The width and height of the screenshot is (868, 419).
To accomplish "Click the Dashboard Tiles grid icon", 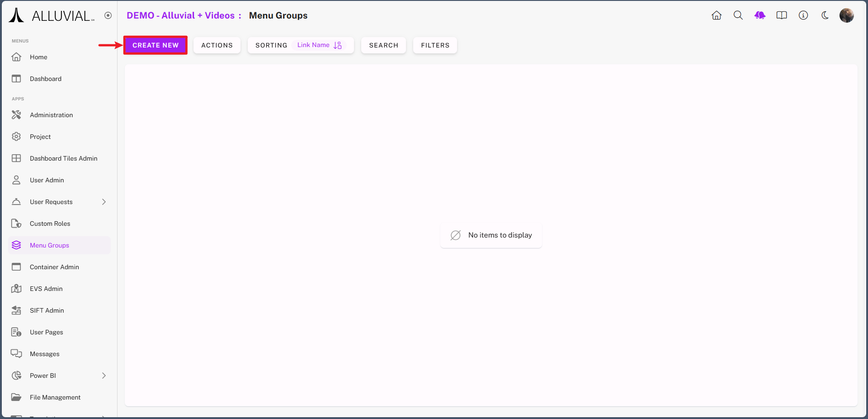I will coord(16,158).
